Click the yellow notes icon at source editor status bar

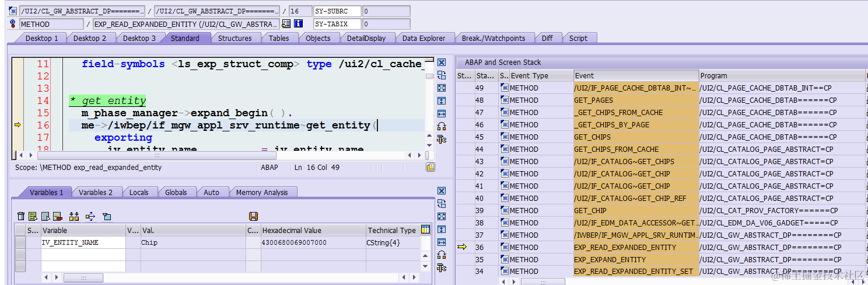430,167
